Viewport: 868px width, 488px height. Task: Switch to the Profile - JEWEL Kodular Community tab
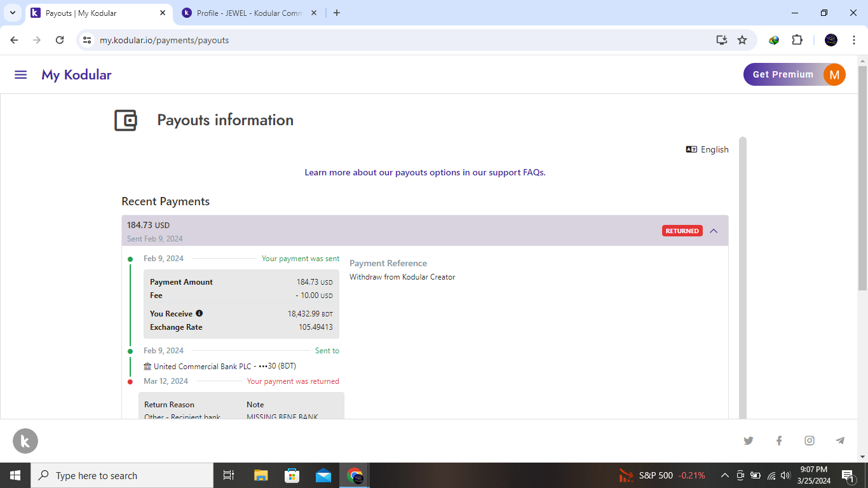249,13
